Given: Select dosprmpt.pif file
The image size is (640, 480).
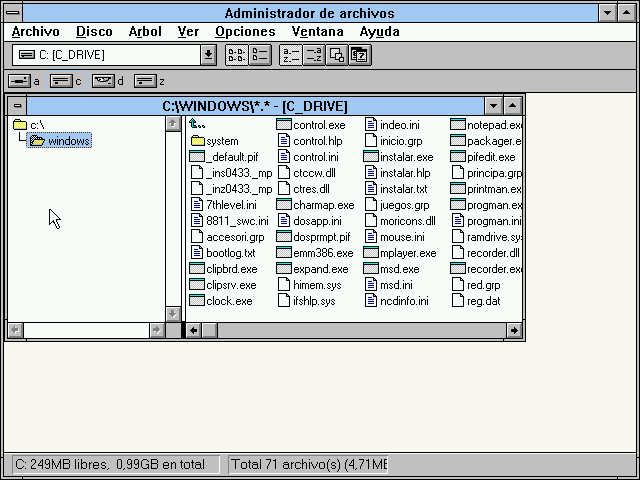Looking at the screenshot, I should click(x=313, y=237).
